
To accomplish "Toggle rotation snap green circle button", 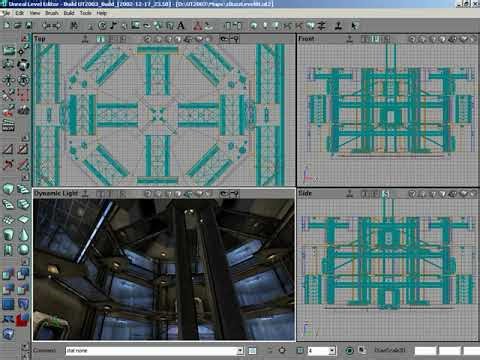I will pos(349,351).
